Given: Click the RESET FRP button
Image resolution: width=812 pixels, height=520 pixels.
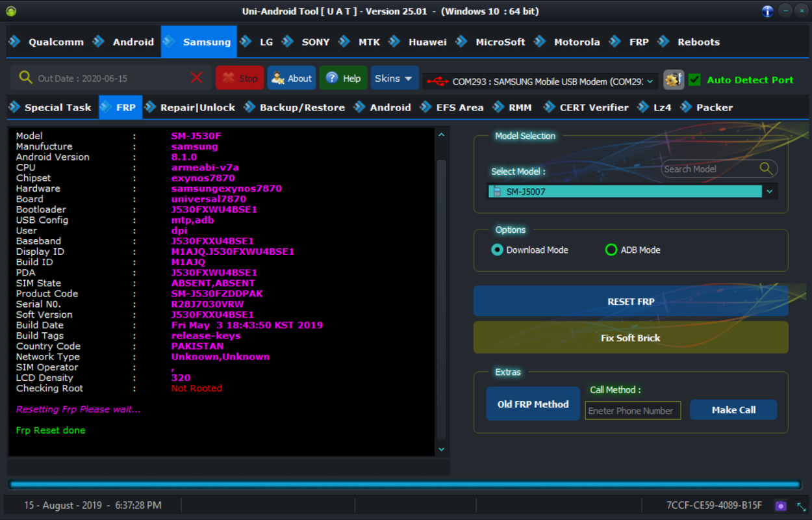Looking at the screenshot, I should click(x=631, y=302).
